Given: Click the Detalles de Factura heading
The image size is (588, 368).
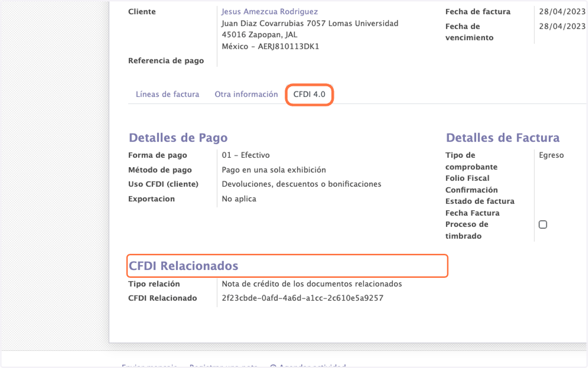Looking at the screenshot, I should [x=503, y=138].
